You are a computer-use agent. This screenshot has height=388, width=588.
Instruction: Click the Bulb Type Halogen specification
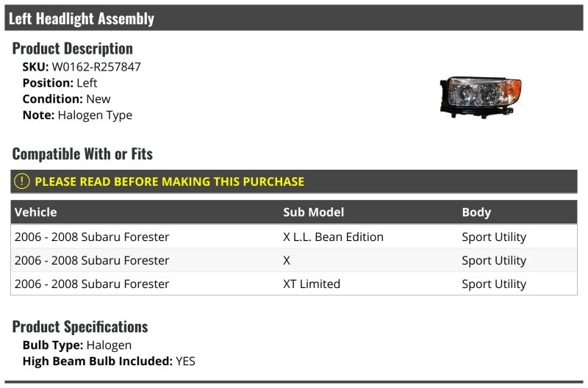(77, 345)
